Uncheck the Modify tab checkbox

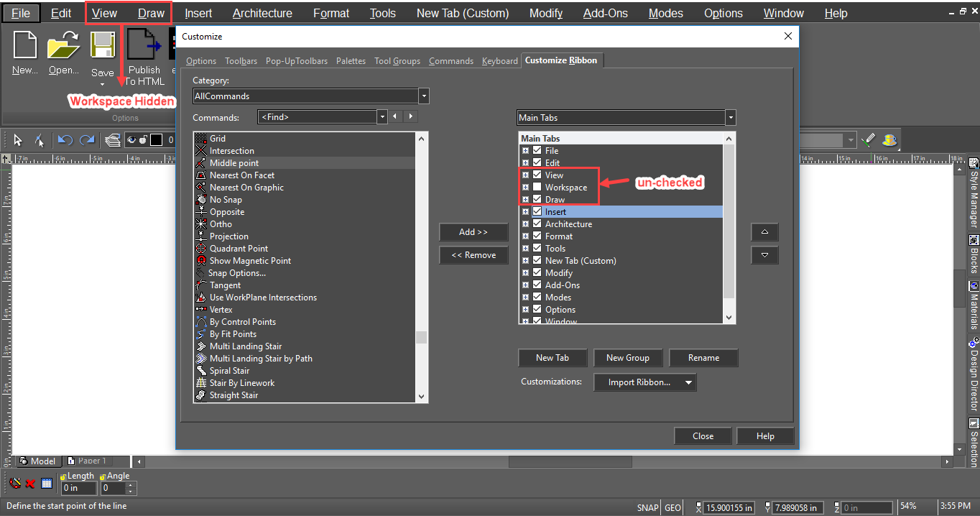coord(537,273)
